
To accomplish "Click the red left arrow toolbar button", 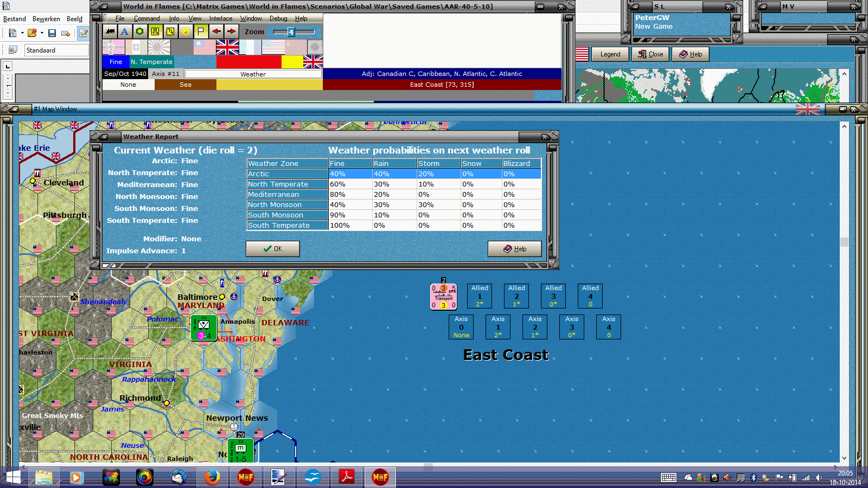I will 216,31.
